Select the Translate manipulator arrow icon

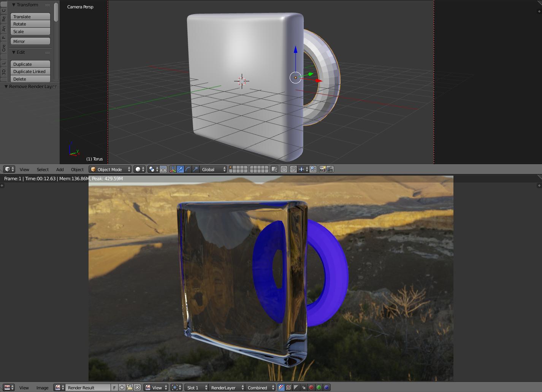(x=181, y=169)
